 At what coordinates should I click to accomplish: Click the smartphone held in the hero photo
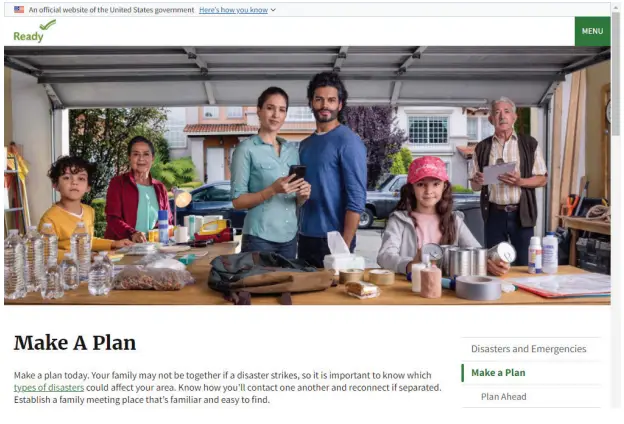(x=297, y=174)
